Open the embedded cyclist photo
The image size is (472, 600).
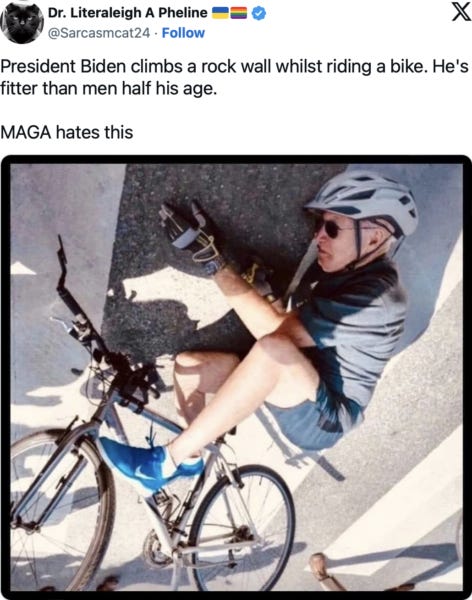click(x=236, y=377)
